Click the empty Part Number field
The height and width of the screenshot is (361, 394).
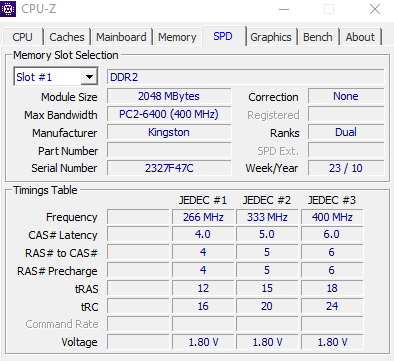[x=169, y=150]
